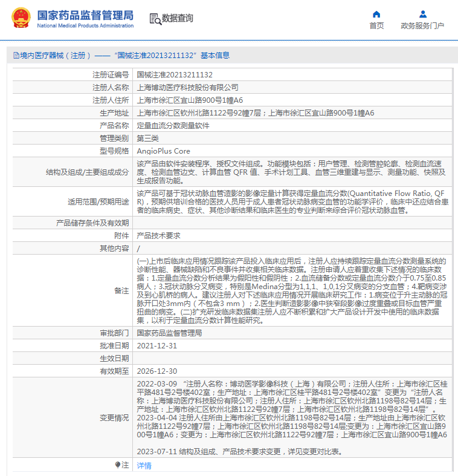This screenshot has height=476, width=458.
Task: Open the 详情 link
Action: tap(144, 465)
